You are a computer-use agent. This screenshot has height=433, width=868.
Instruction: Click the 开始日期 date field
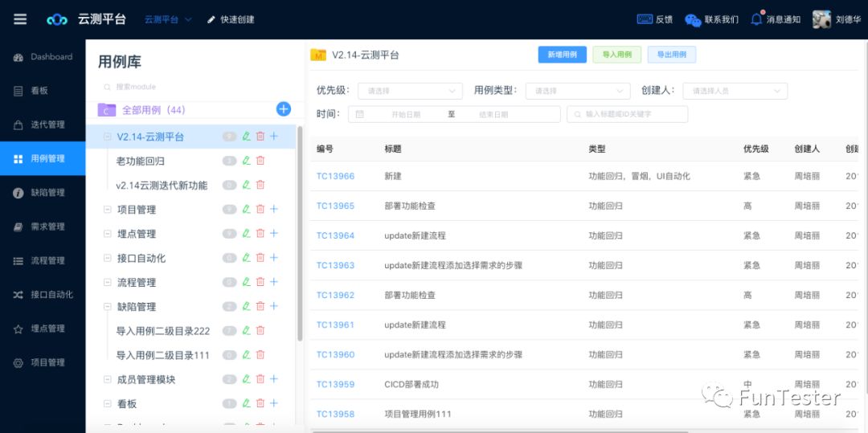(406, 114)
